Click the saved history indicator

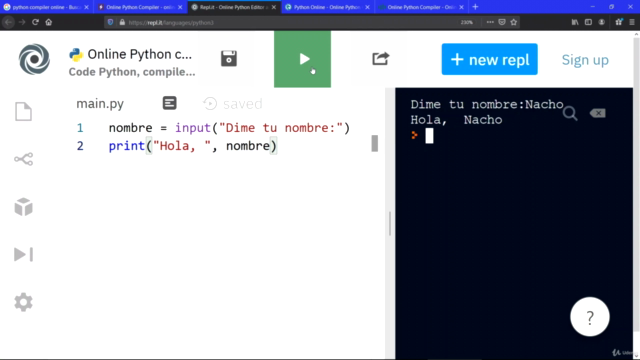[x=233, y=104]
